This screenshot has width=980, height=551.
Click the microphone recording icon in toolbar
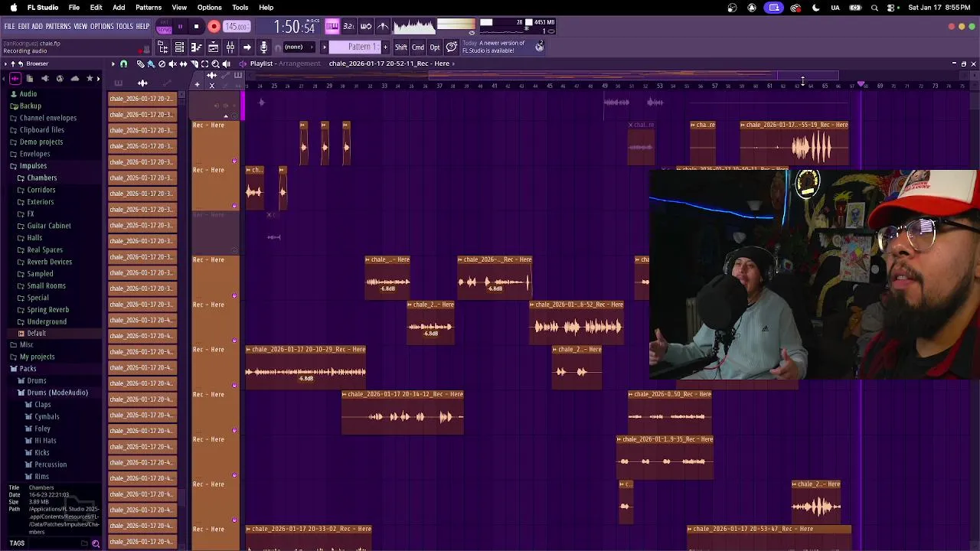point(263,47)
